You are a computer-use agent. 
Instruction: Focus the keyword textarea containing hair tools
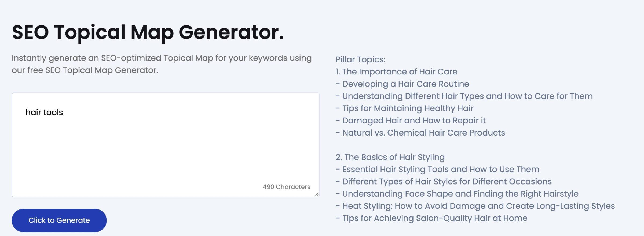coord(166,145)
